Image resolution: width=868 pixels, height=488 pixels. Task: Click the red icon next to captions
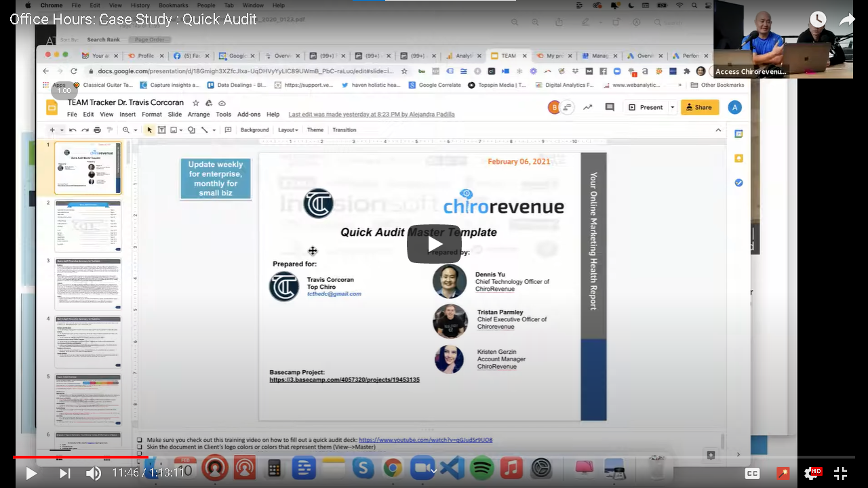(x=783, y=473)
